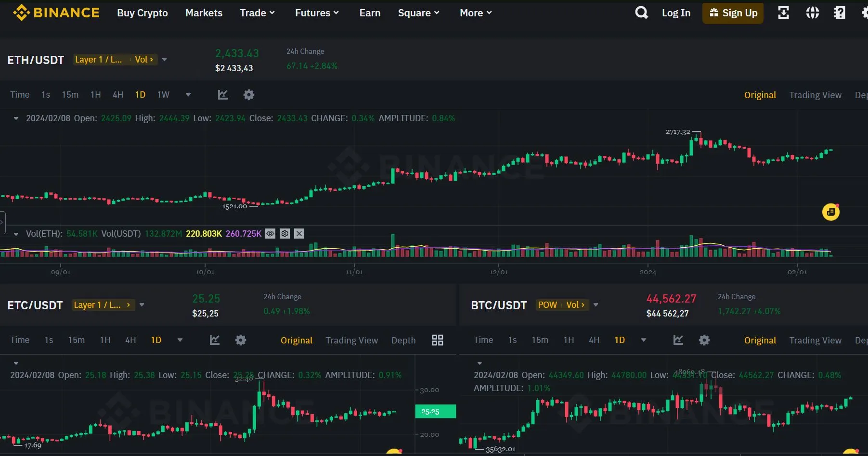Select 4H interval on ETH/USDT chart
The height and width of the screenshot is (456, 868).
[x=118, y=95]
